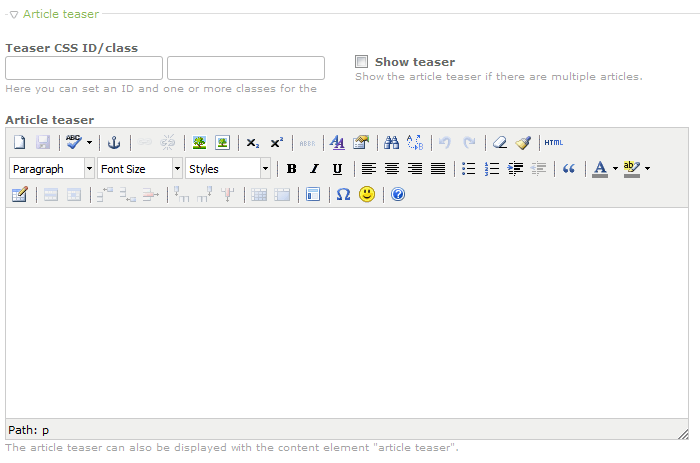Insert an anchor with the anchor icon
The image size is (700, 463).
pyautogui.click(x=114, y=143)
